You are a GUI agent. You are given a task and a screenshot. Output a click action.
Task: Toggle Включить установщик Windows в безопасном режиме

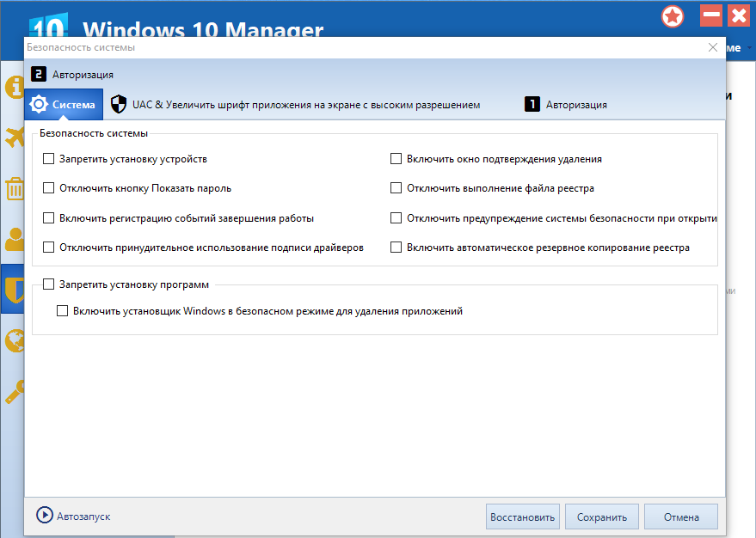pos(62,310)
